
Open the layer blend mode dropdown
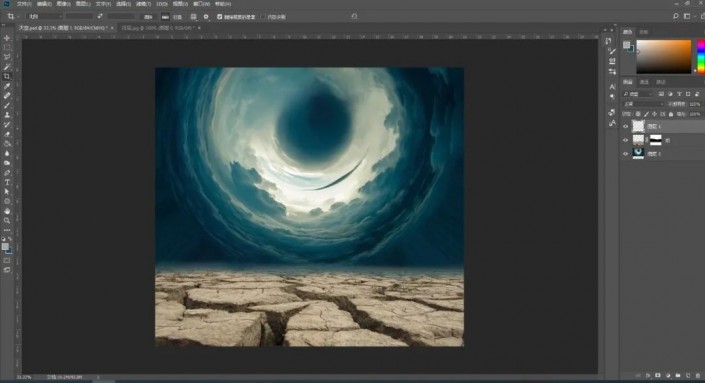click(643, 104)
